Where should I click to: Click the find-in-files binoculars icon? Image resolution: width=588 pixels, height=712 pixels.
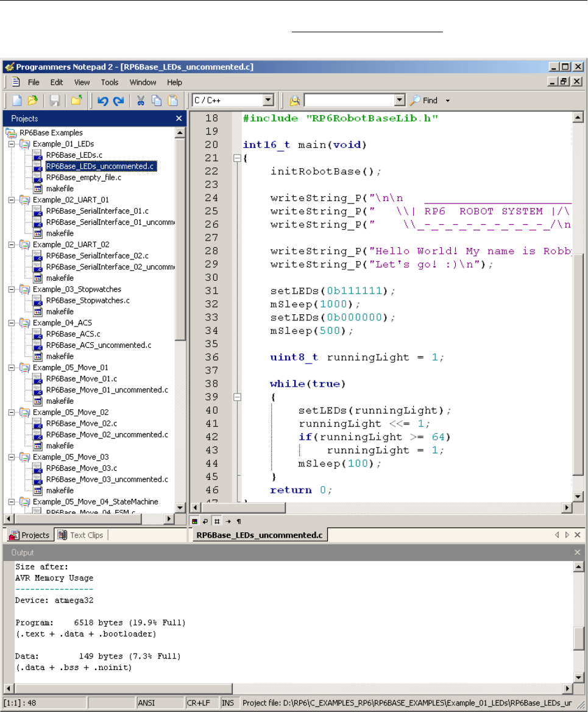294,100
